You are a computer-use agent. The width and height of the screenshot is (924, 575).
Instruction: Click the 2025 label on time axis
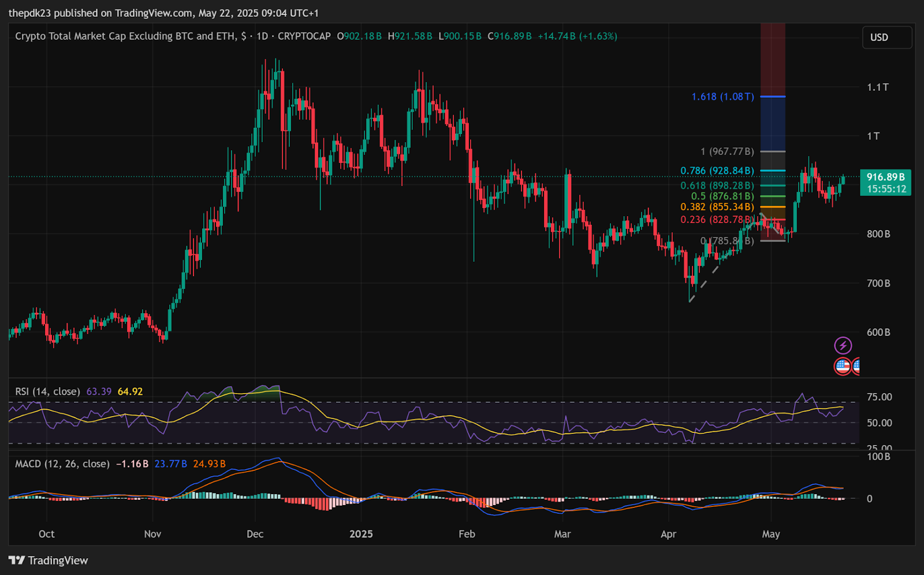pyautogui.click(x=361, y=533)
